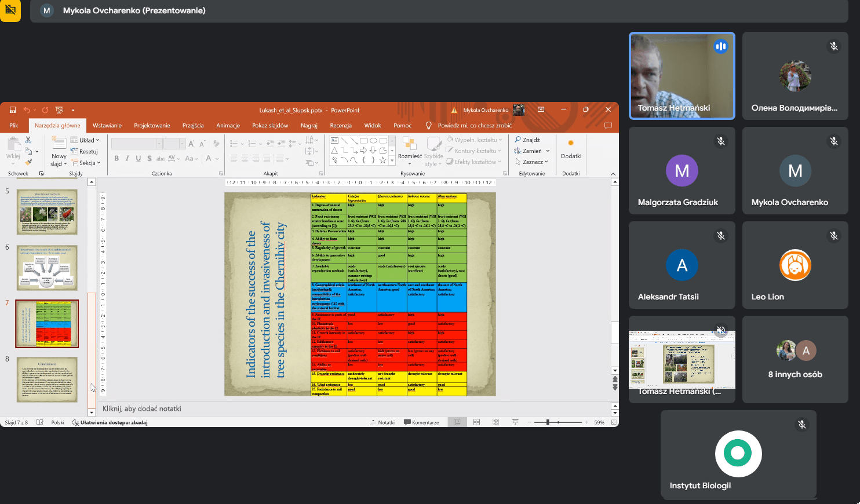The width and height of the screenshot is (860, 504).
Task: Click the Copy icon in Schowek group
Action: tap(28, 151)
